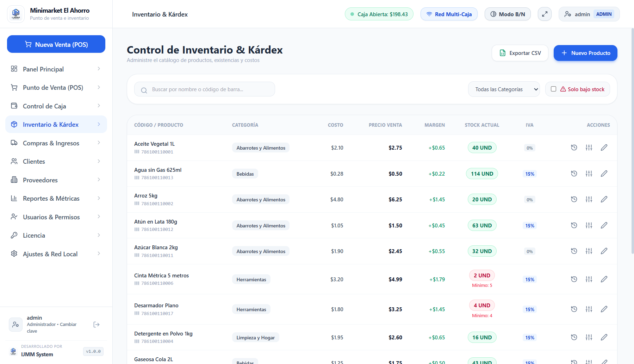Adjust stock icon for Agua sin Gas 625ml
The width and height of the screenshot is (634, 364).
point(589,174)
